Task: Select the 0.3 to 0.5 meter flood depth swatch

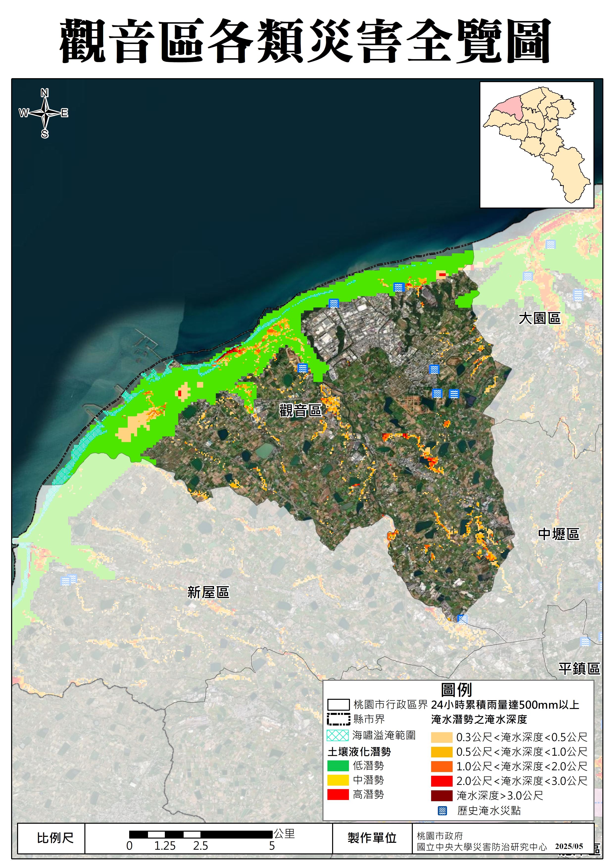Action: [442, 737]
